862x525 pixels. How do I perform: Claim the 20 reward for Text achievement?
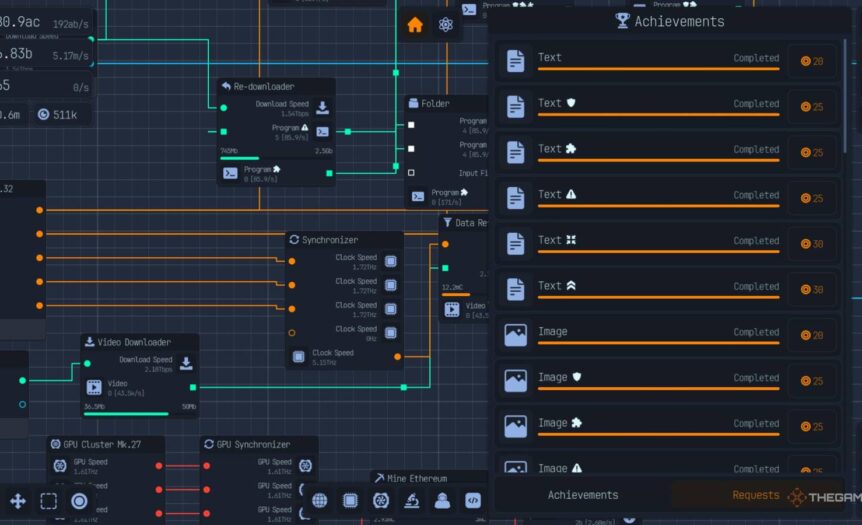[x=812, y=62]
